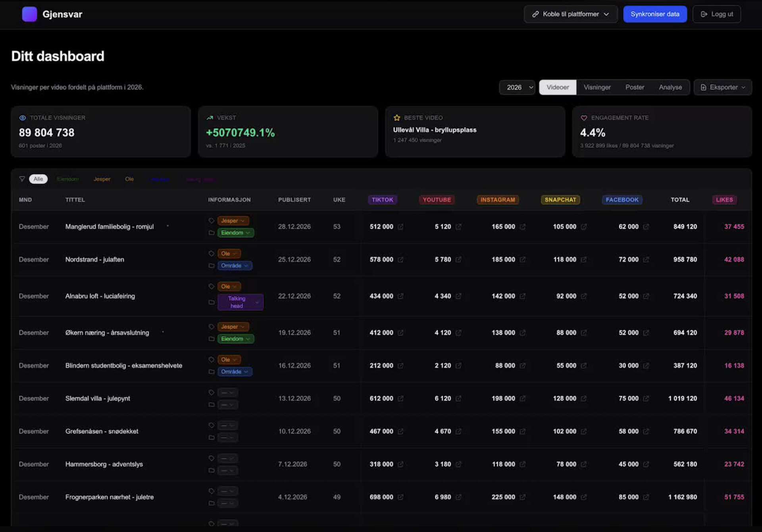The width and height of the screenshot is (762, 532).
Task: Select the Alle filter chip
Action: point(38,179)
